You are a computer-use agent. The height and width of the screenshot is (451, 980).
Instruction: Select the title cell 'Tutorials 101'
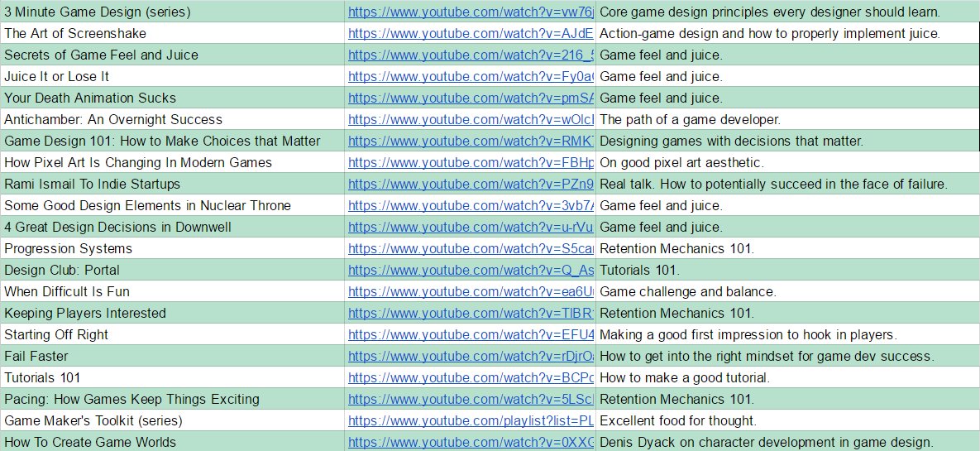(172, 378)
